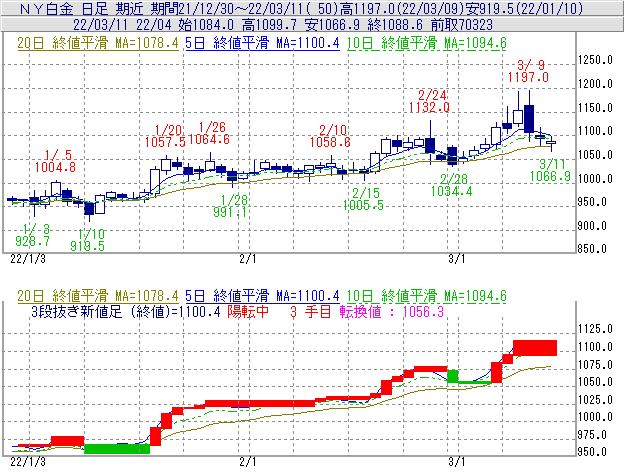Click the 1250.0 value on the price axis
This screenshot has width=624, height=475.
595,60
